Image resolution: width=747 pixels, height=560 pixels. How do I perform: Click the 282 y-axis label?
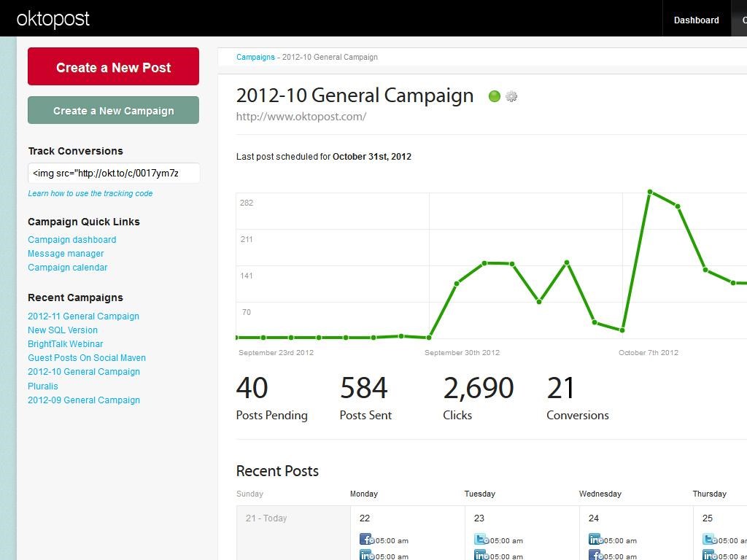[247, 203]
